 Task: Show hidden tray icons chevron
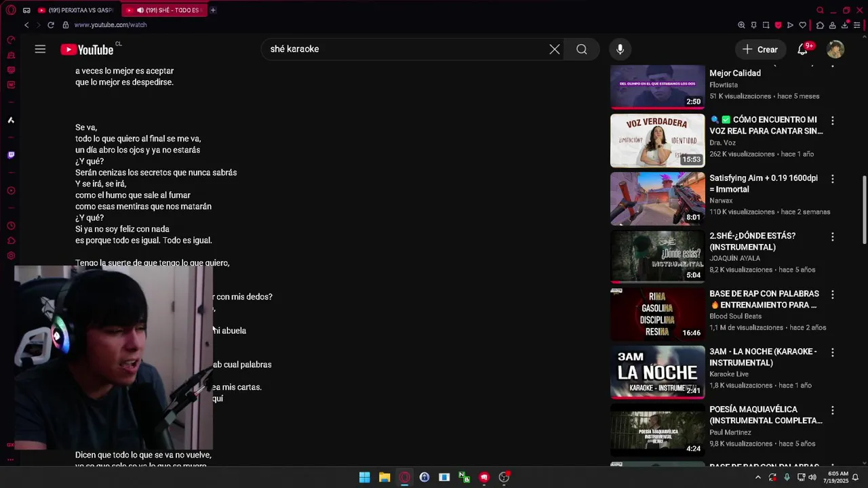pyautogui.click(x=757, y=477)
